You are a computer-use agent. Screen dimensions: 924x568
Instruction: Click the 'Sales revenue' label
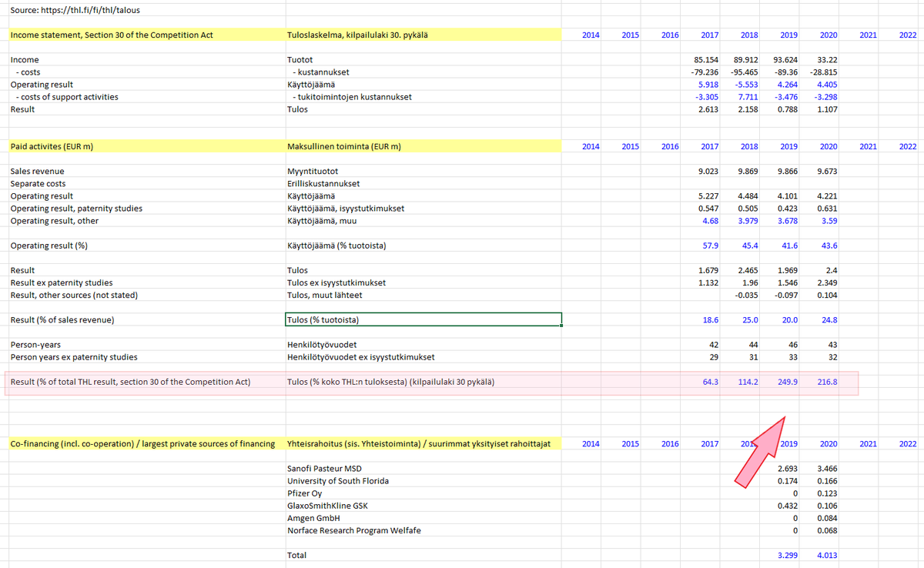click(x=38, y=171)
